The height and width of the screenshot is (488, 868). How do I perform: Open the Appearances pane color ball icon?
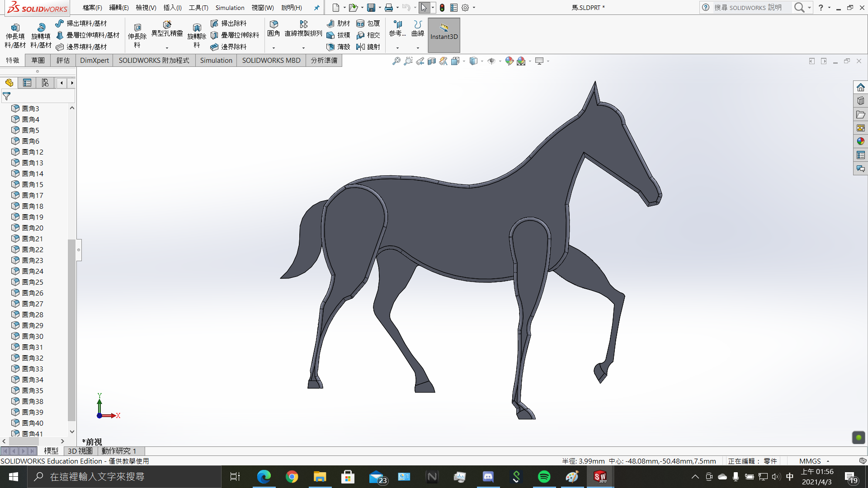860,141
